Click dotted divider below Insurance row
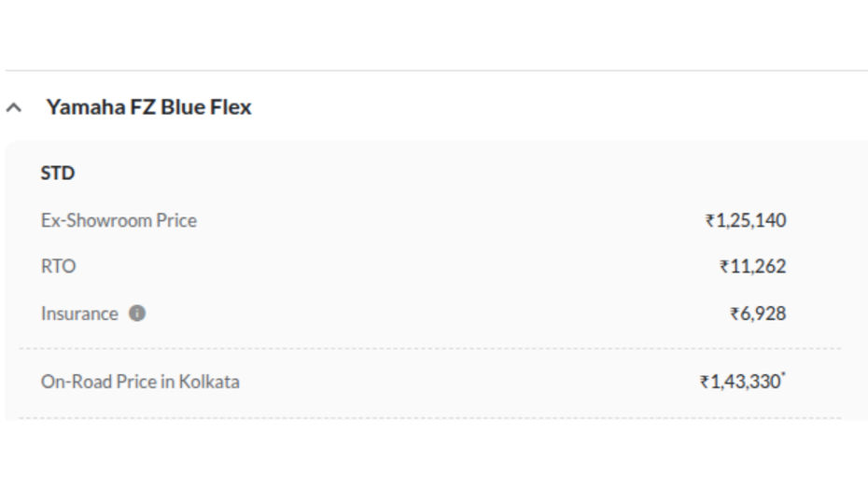 pyautogui.click(x=430, y=349)
